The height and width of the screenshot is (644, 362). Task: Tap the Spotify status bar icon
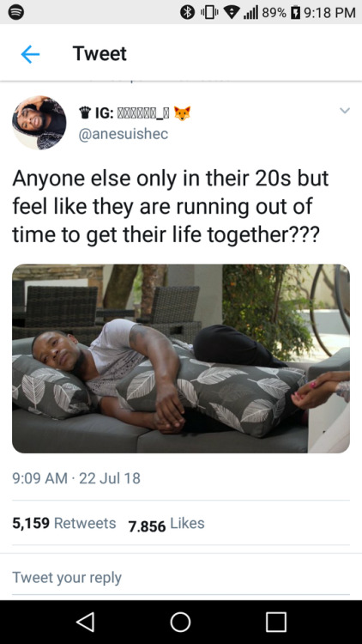(15, 13)
